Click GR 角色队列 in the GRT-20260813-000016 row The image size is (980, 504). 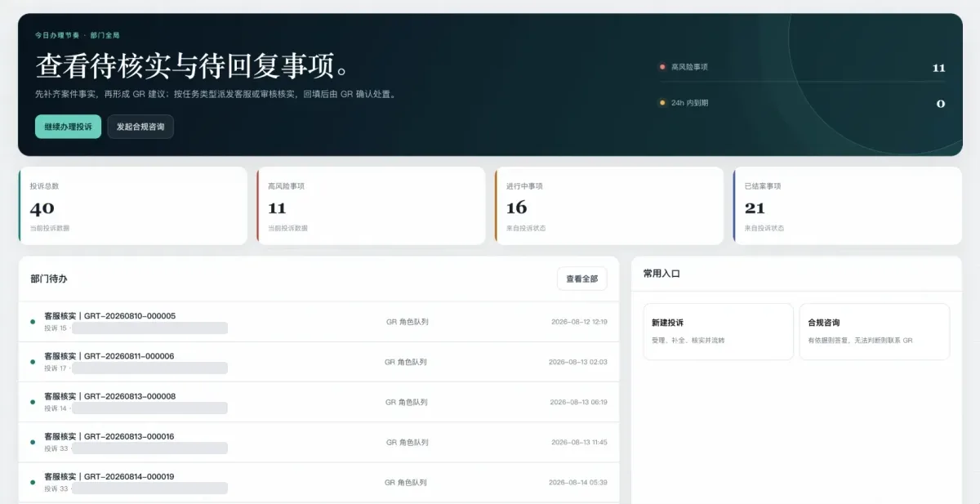407,442
